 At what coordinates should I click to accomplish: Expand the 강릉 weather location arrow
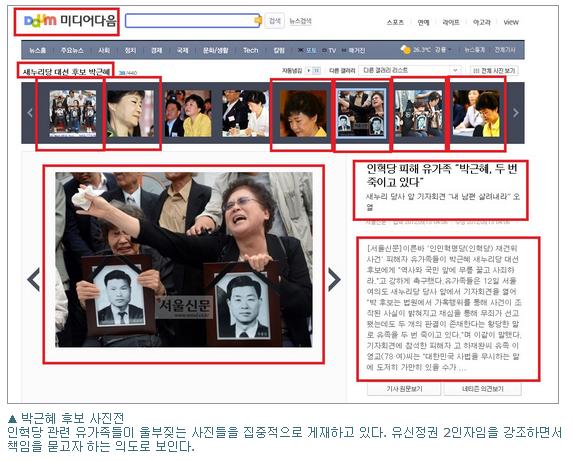click(x=449, y=50)
